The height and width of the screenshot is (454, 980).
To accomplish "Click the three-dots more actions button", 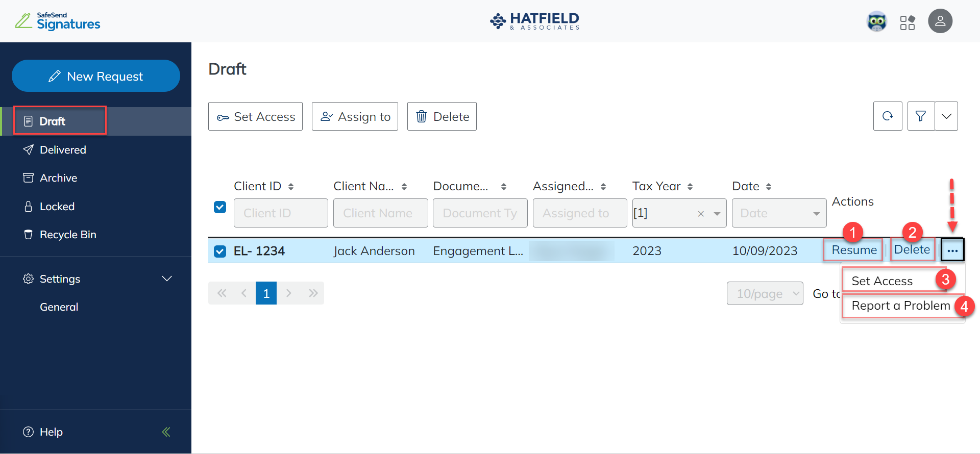I will coord(952,250).
